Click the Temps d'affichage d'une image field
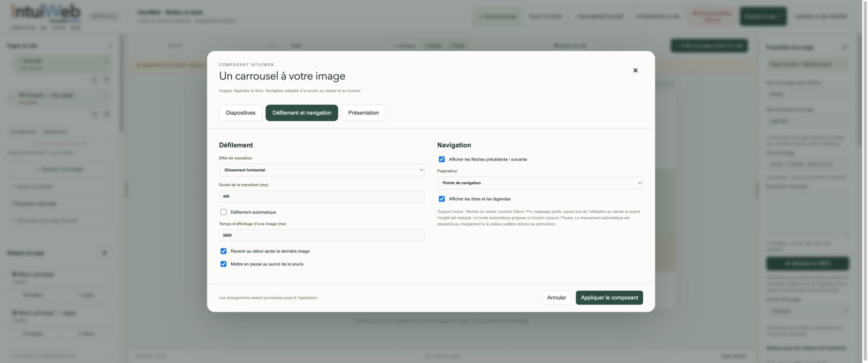The image size is (868, 363). [x=322, y=235]
